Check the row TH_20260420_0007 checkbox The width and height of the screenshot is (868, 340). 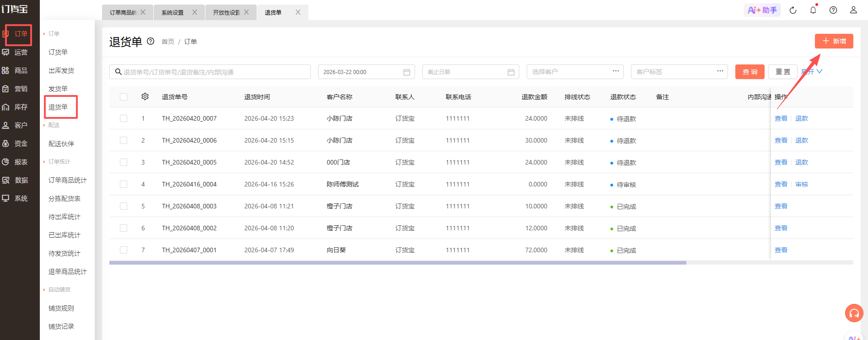pyautogui.click(x=124, y=118)
